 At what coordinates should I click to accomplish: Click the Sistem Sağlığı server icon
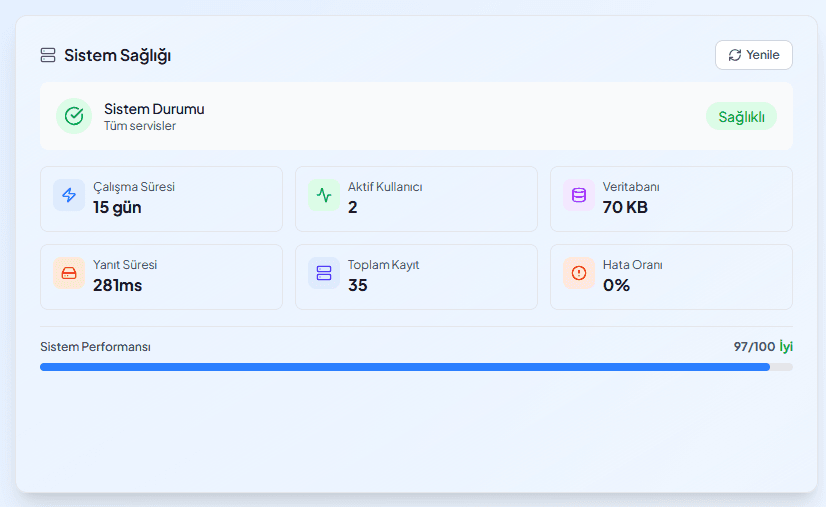pos(48,55)
